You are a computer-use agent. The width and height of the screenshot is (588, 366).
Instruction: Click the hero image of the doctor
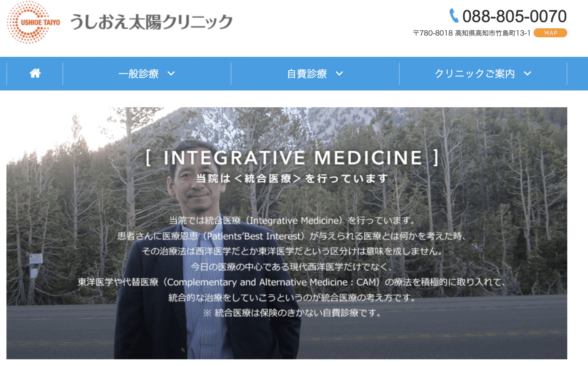tap(287, 233)
